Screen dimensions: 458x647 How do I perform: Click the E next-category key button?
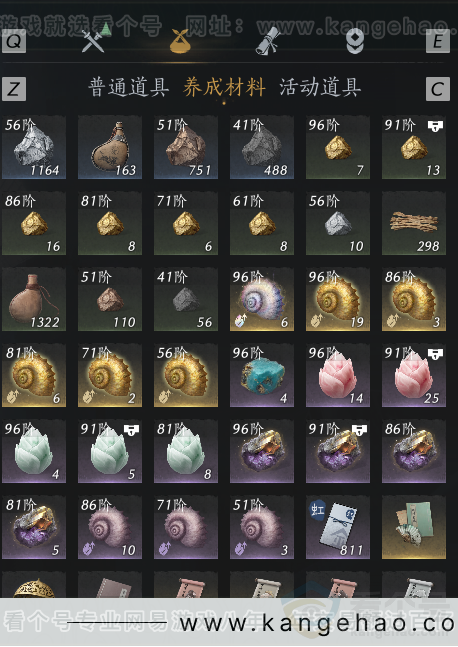438,41
